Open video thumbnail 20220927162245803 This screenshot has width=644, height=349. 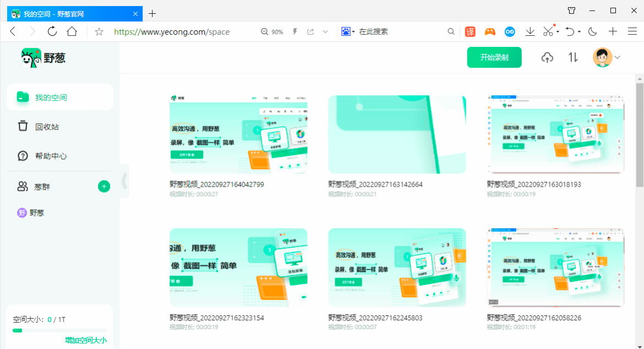pyautogui.click(x=397, y=268)
